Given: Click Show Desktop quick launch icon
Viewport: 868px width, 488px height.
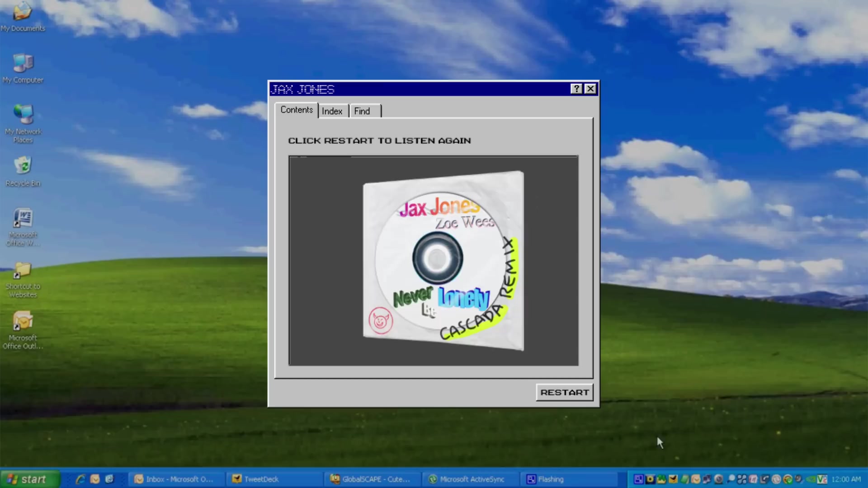Looking at the screenshot, I should tap(109, 479).
